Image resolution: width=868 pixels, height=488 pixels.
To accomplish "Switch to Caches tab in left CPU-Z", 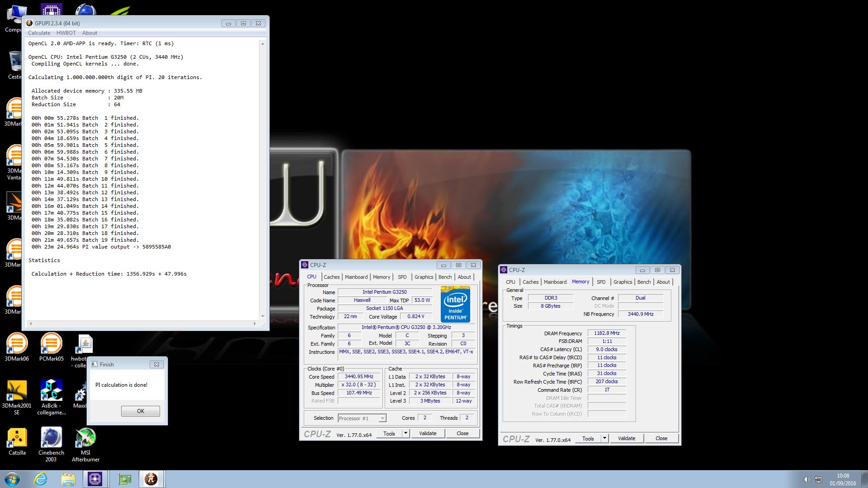I will (x=331, y=277).
